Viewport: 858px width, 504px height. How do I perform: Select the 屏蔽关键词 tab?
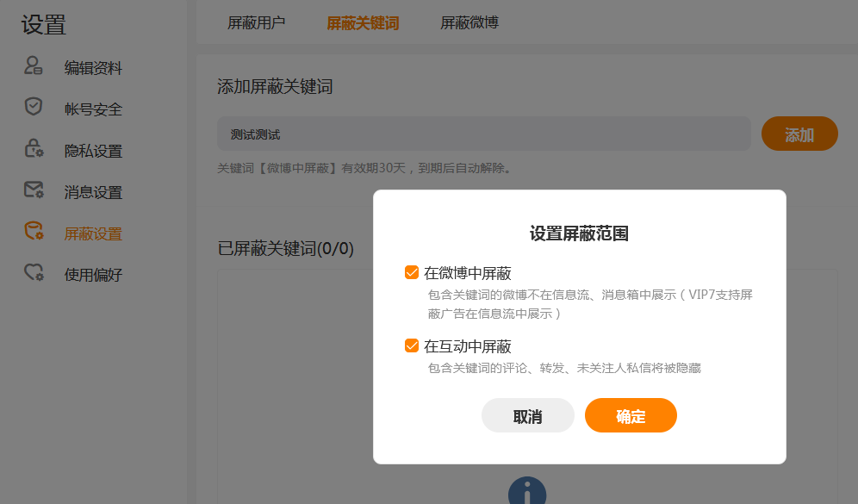[x=363, y=23]
